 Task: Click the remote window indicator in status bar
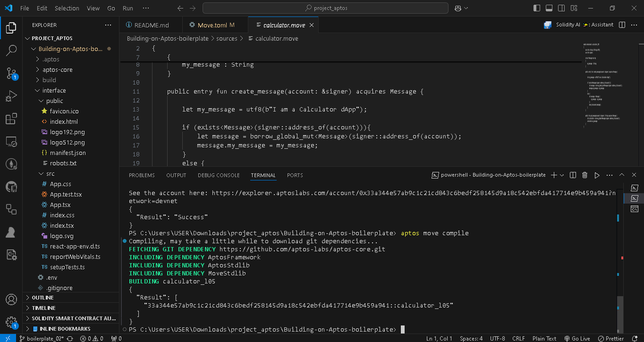click(x=6, y=338)
